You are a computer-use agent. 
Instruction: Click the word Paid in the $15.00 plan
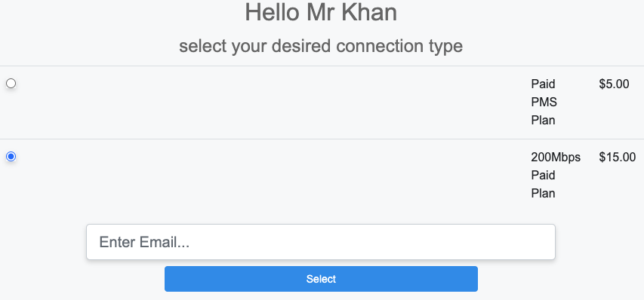click(x=543, y=175)
